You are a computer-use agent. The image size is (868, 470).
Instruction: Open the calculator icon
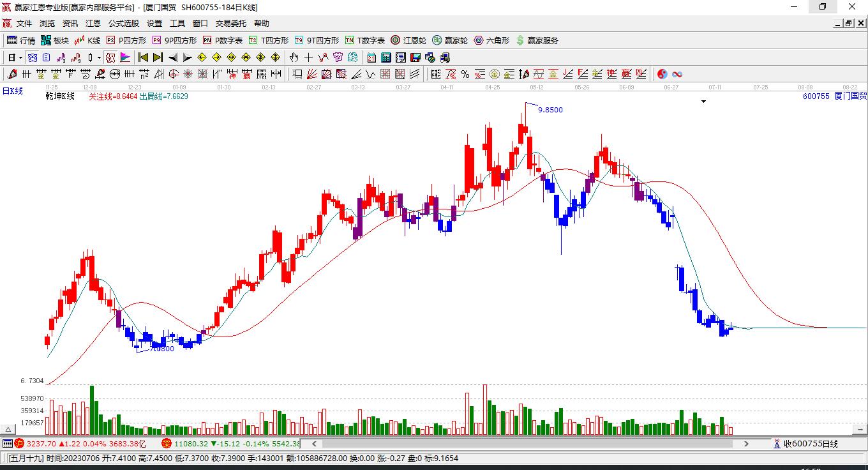click(387, 57)
